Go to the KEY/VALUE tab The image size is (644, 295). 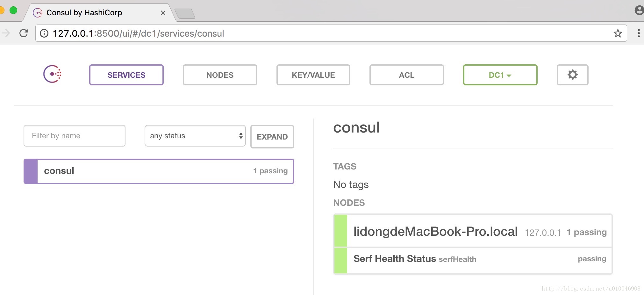[313, 75]
